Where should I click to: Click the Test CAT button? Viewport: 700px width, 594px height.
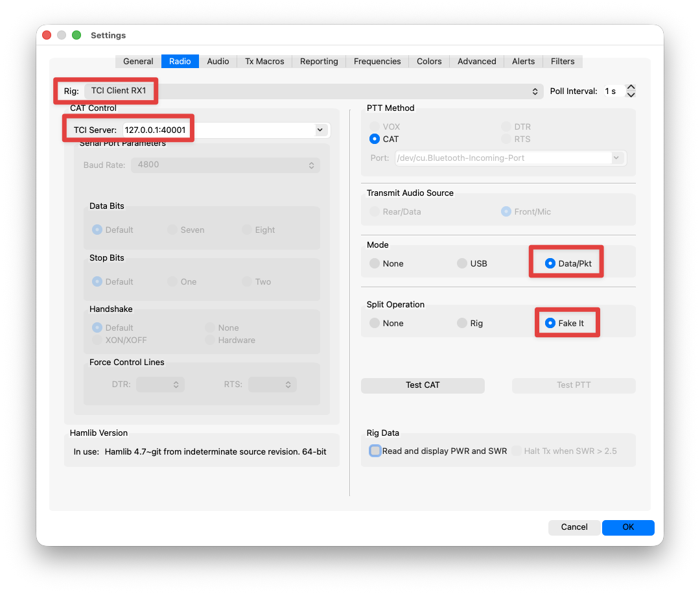coord(423,385)
